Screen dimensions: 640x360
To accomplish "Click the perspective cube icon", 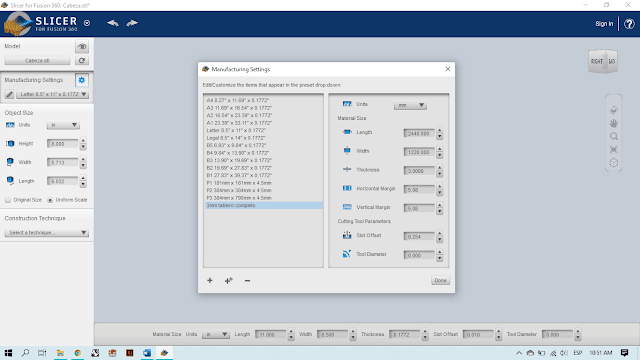I will coord(613,163).
